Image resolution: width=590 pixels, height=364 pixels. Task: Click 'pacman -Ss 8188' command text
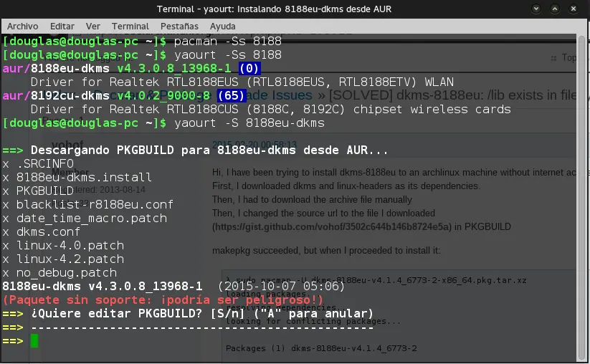click(228, 42)
